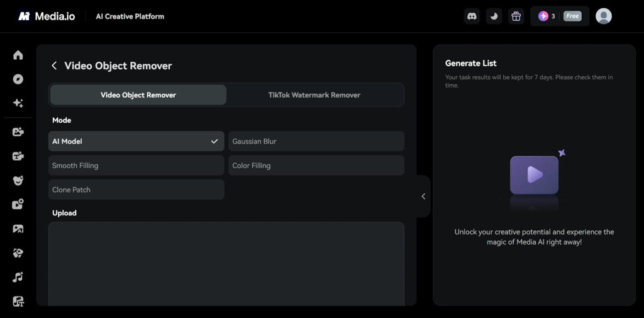Click the Discord community icon
This screenshot has height=318, width=644.
coord(472,16)
